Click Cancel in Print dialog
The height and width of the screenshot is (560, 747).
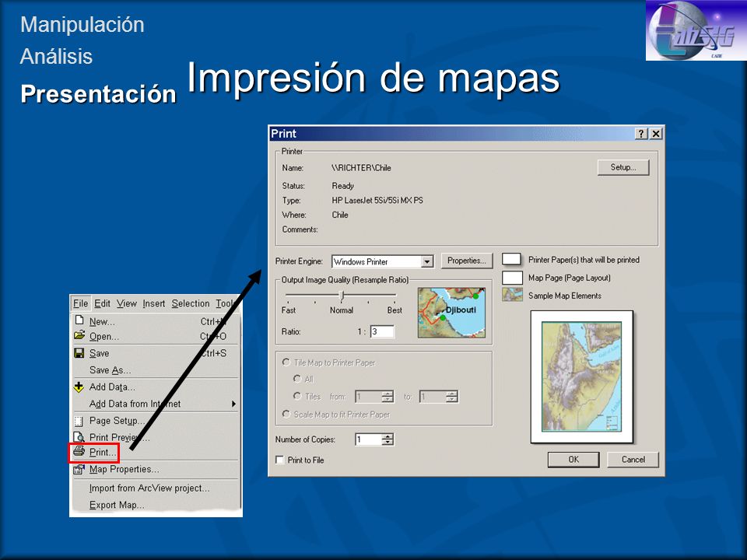(x=633, y=460)
